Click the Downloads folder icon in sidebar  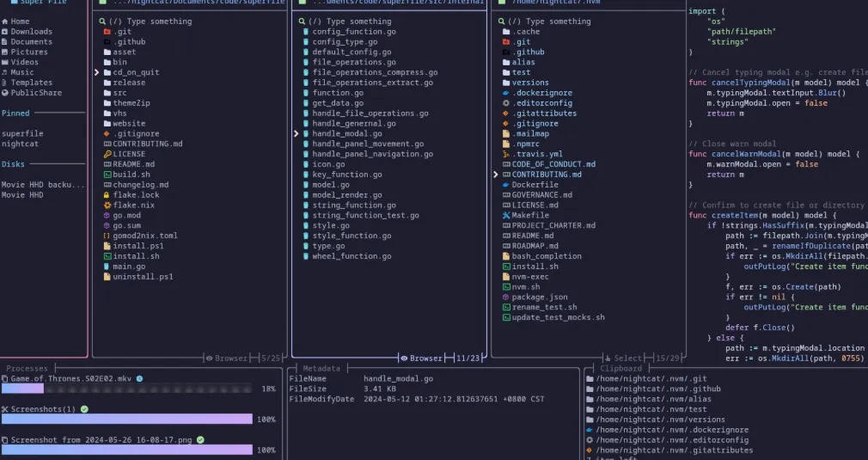pos(4,32)
